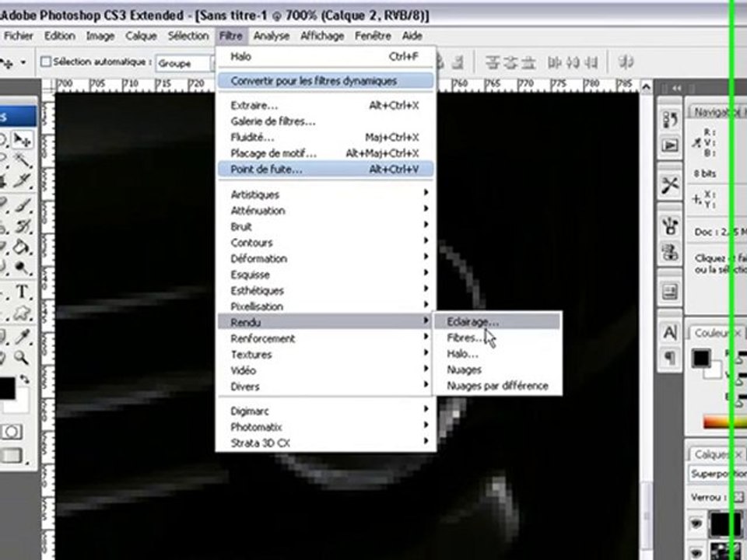Click the Couleur panel foreground swatch
Viewport: 747px width, 560px height.
(x=701, y=358)
